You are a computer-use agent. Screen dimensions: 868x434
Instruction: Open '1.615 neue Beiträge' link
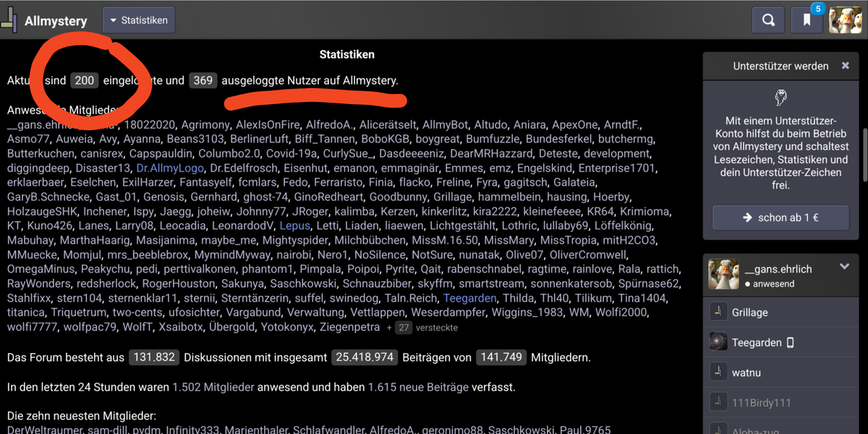(x=418, y=387)
